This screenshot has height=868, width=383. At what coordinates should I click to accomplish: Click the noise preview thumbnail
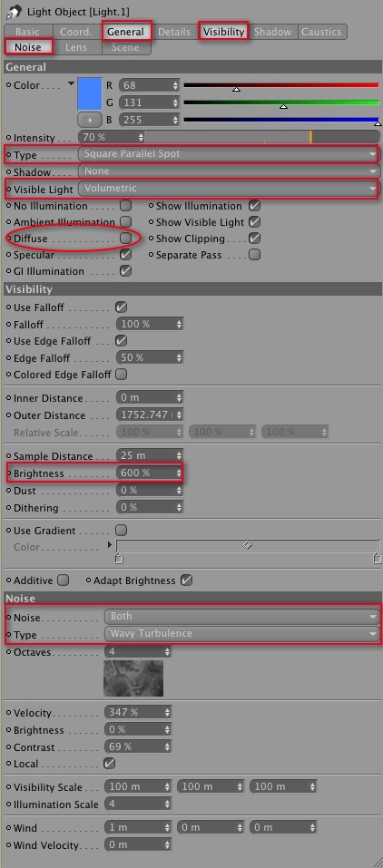click(x=133, y=678)
